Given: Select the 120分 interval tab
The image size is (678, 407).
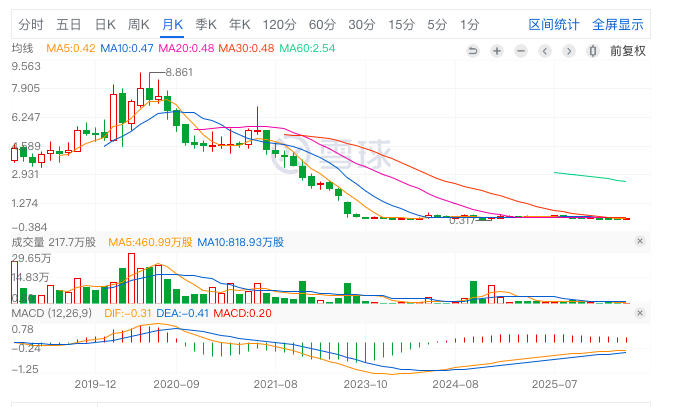Looking at the screenshot, I should (x=279, y=25).
